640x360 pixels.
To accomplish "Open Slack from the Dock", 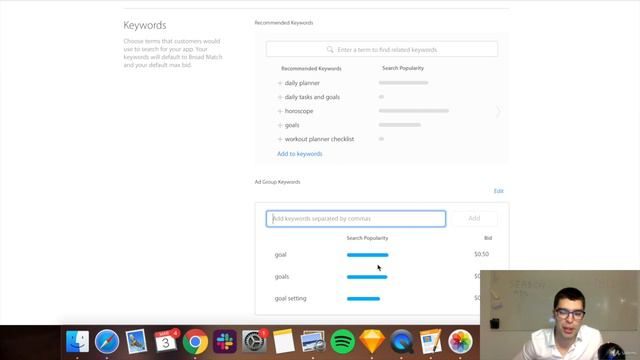I will tap(225, 341).
